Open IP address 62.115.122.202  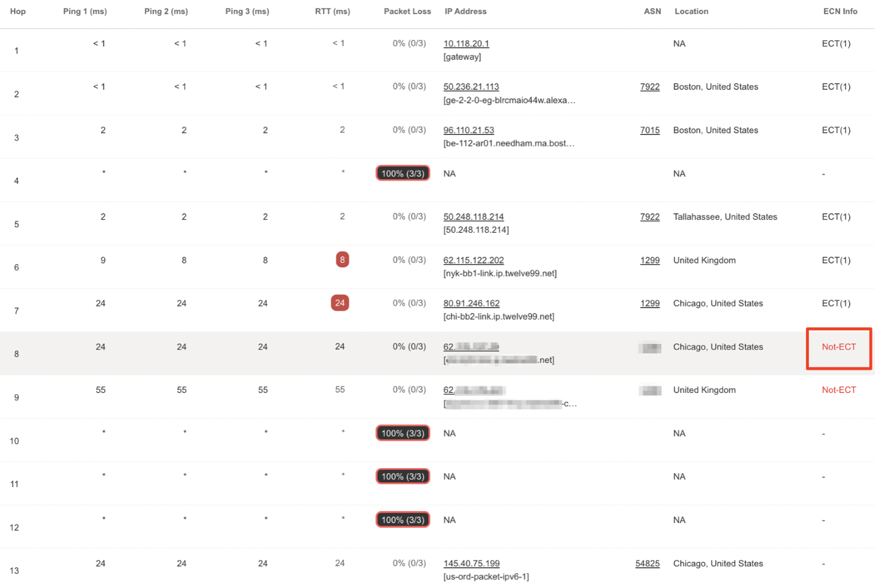click(x=474, y=260)
